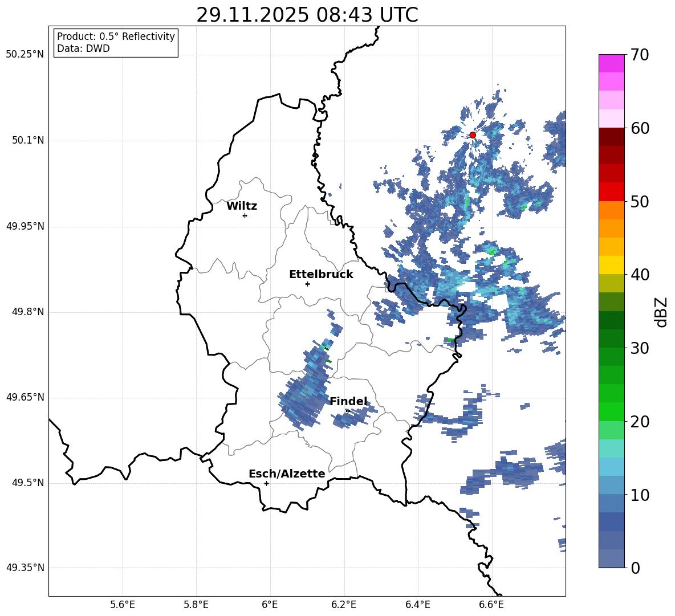The image size is (675, 616).
Task: Click the 30 tick label on colorbar
Action: click(639, 348)
